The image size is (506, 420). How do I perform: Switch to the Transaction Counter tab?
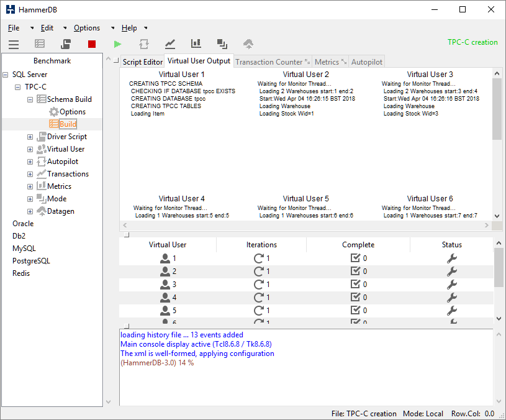273,62
